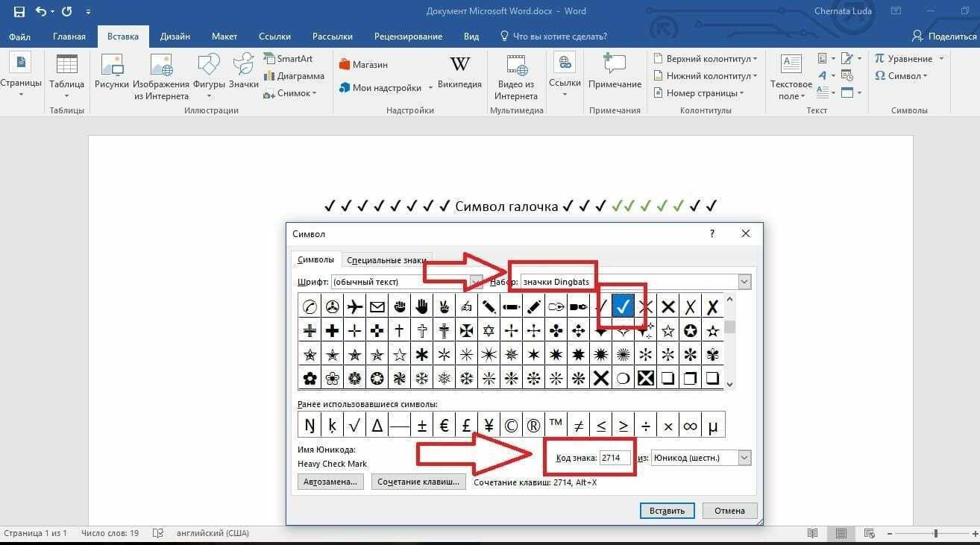This screenshot has height=545, width=980.
Task: Open the Символ dropdown in ribbon
Action: click(x=901, y=76)
